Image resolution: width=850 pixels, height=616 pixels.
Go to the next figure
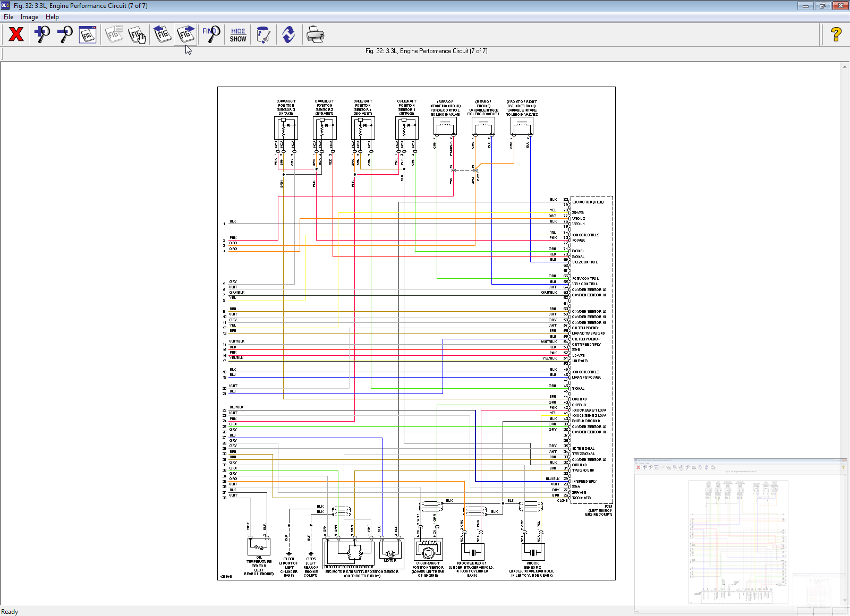[x=186, y=35]
